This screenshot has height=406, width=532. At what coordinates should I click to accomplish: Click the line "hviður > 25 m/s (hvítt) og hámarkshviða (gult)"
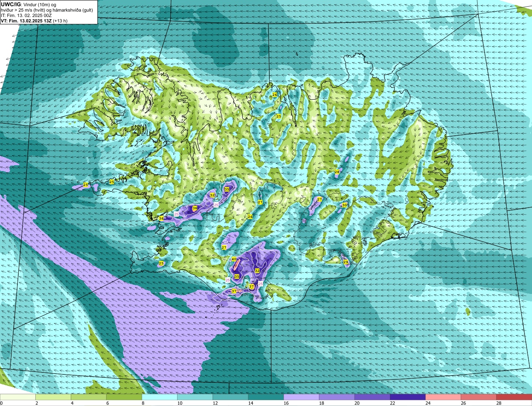coord(47,10)
